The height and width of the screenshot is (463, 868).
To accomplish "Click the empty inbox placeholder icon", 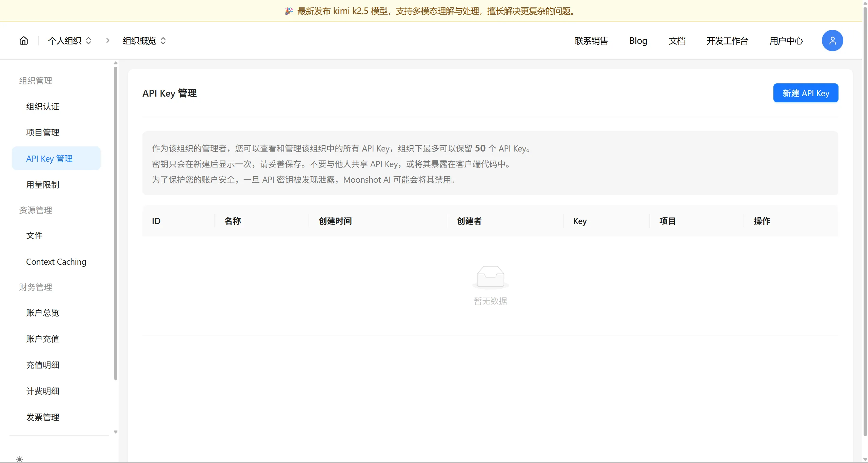I will click(490, 277).
